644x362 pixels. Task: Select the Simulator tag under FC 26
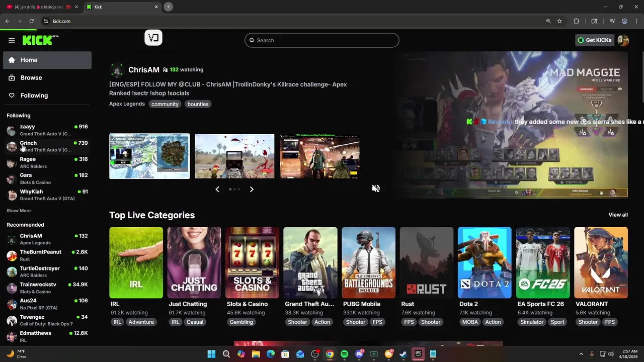click(532, 322)
